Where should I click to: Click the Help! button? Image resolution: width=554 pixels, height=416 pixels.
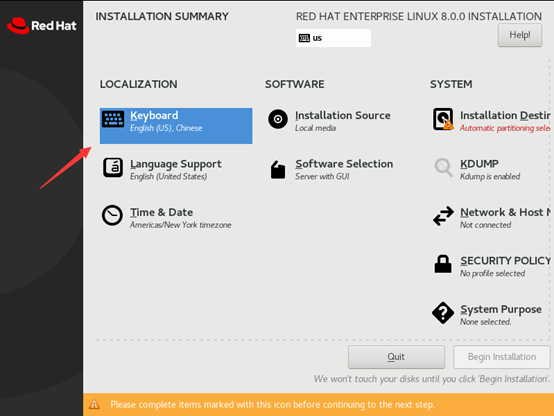(x=520, y=35)
